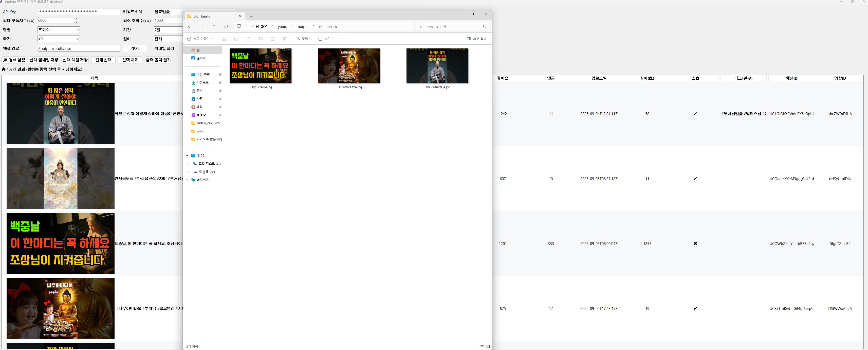The image size is (868, 350).
Task: Click 검색 실행 search button
Action: click(14, 60)
